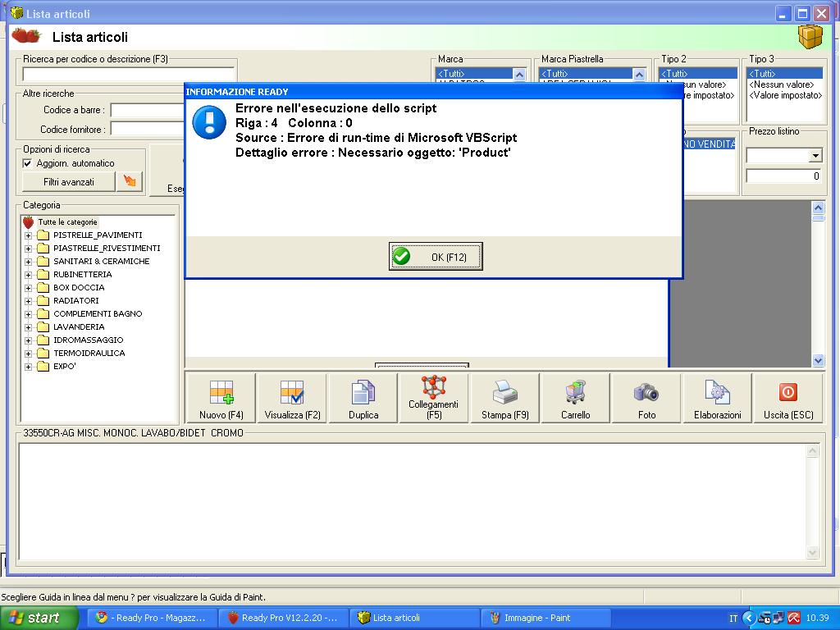Click the red antivirus tray icon
This screenshot has height=630, width=840.
click(x=794, y=619)
